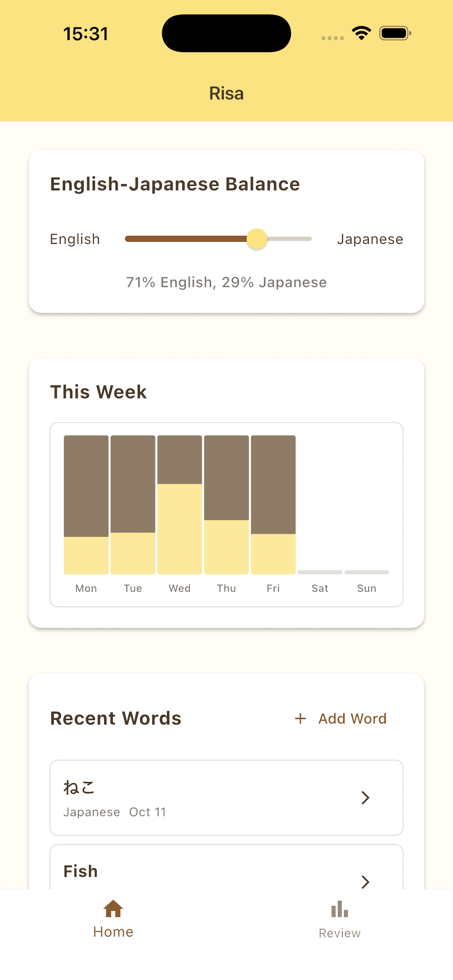Tap the empty Saturday bar placeholder

(x=320, y=572)
